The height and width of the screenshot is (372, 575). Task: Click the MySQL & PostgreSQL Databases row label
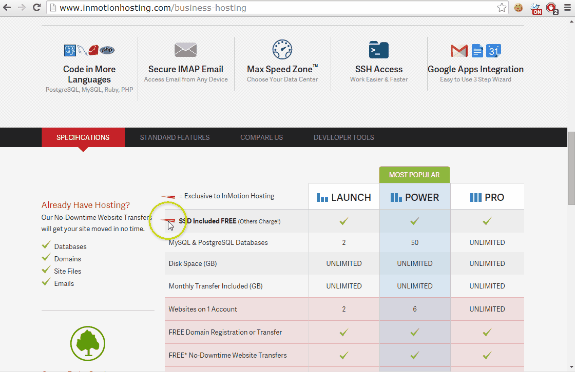coord(218,242)
